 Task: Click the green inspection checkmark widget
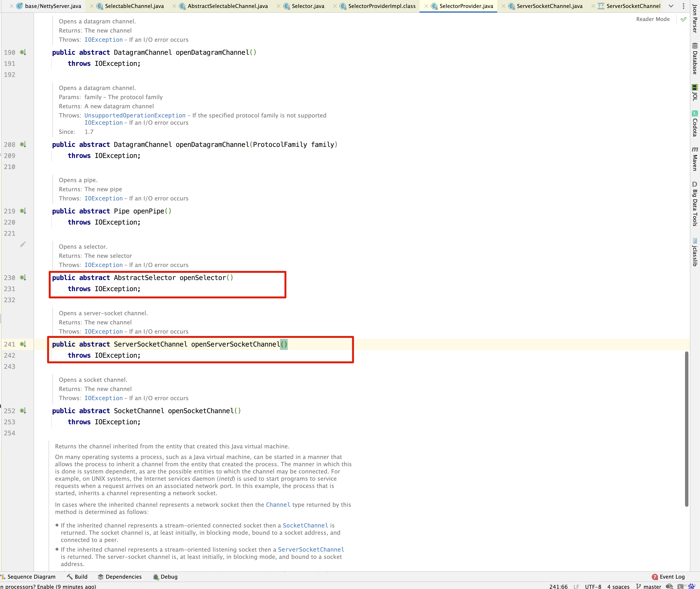pos(683,19)
